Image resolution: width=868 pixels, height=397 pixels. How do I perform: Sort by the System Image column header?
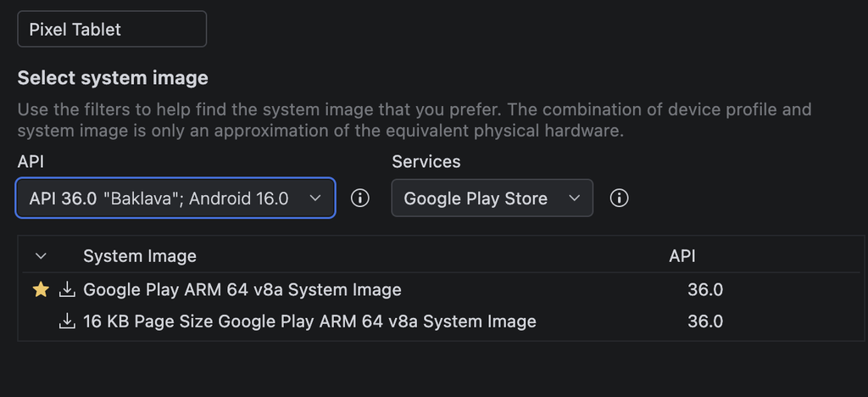(140, 256)
